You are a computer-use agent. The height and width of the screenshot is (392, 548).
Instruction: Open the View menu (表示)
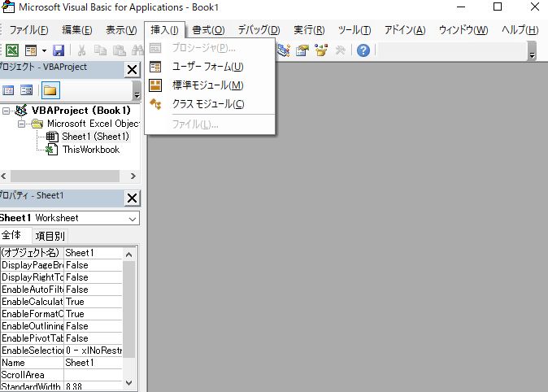(x=121, y=30)
